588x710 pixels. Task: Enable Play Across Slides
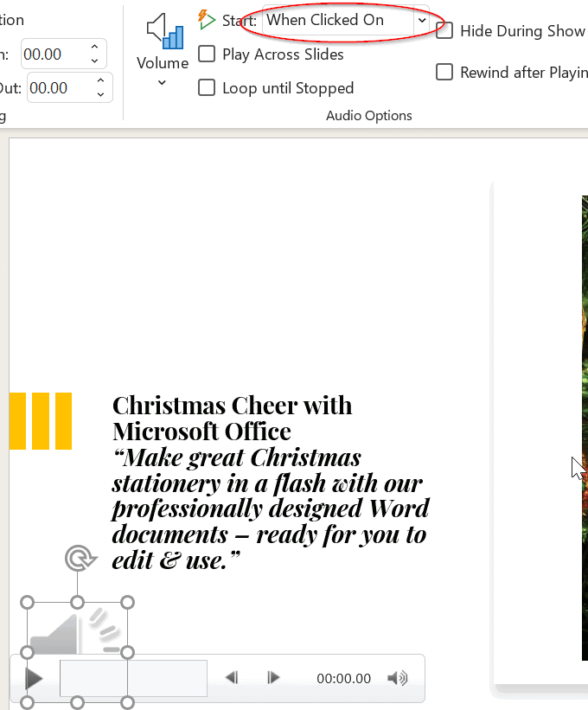tap(207, 54)
